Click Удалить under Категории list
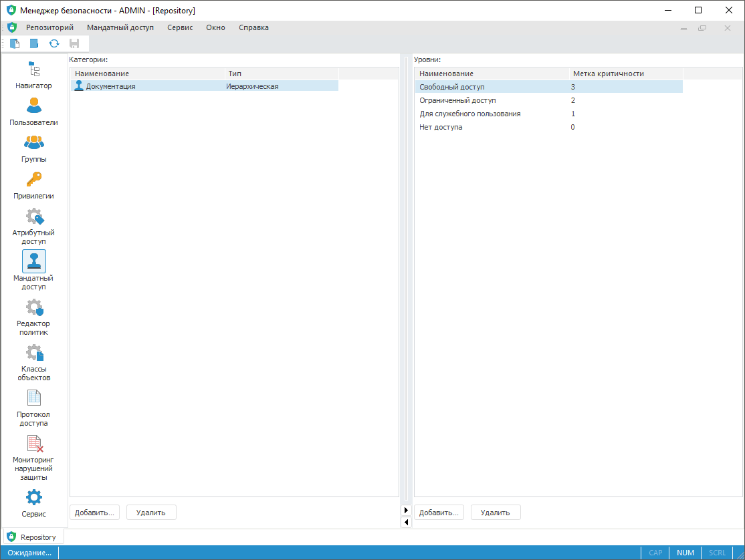This screenshot has width=745, height=560. pos(151,513)
